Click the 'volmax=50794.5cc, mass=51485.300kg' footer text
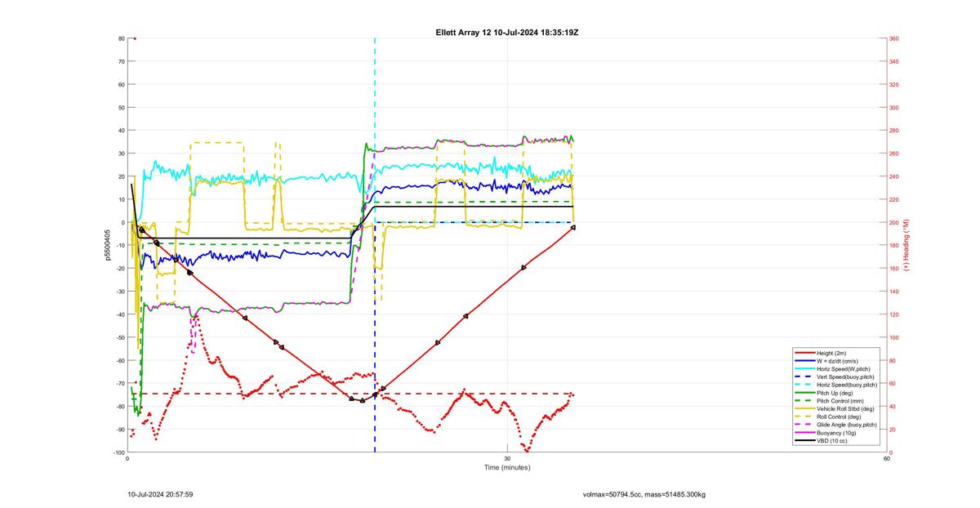 644,494
